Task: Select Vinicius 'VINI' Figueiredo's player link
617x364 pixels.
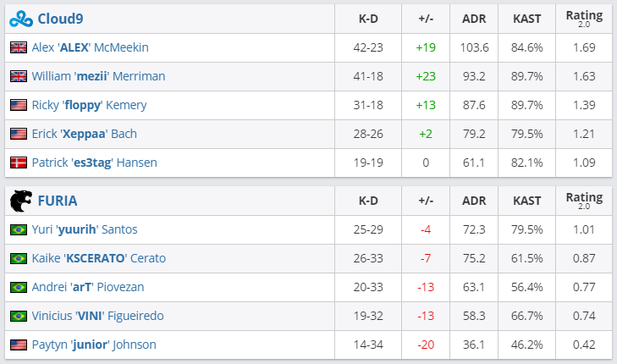Action: click(x=97, y=316)
